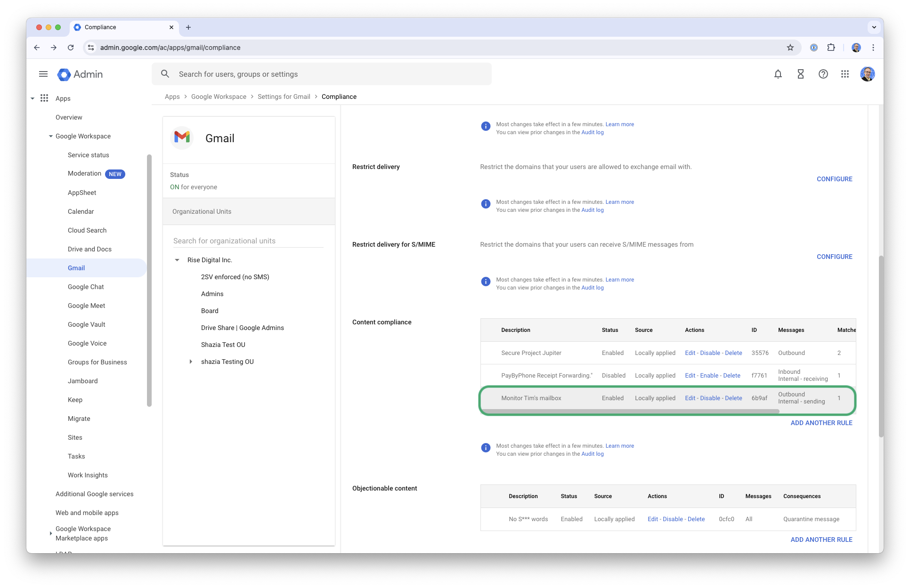This screenshot has width=910, height=588.
Task: Bookmark this page using the star icon
Action: (x=790, y=48)
